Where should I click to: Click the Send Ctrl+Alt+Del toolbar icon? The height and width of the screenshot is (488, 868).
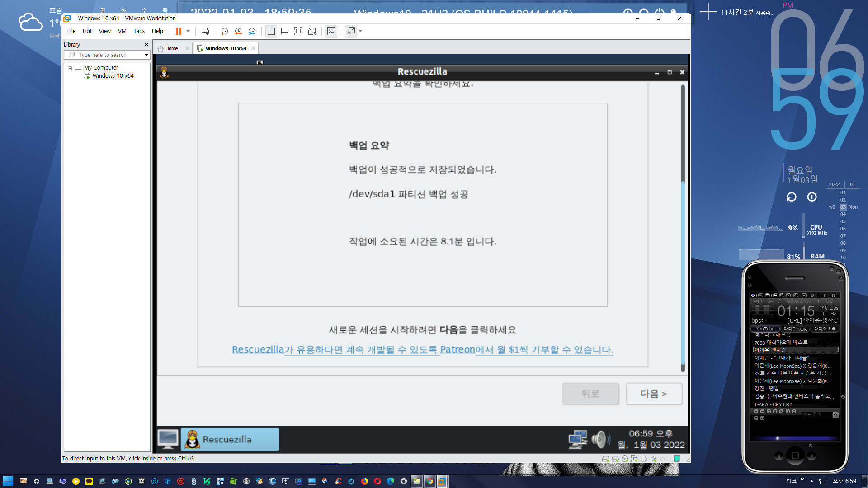point(205,31)
